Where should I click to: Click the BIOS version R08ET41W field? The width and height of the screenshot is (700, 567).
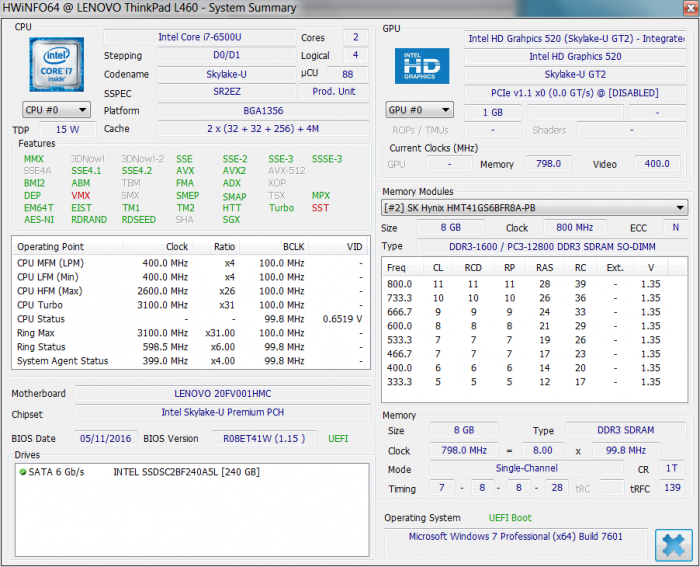tap(263, 439)
